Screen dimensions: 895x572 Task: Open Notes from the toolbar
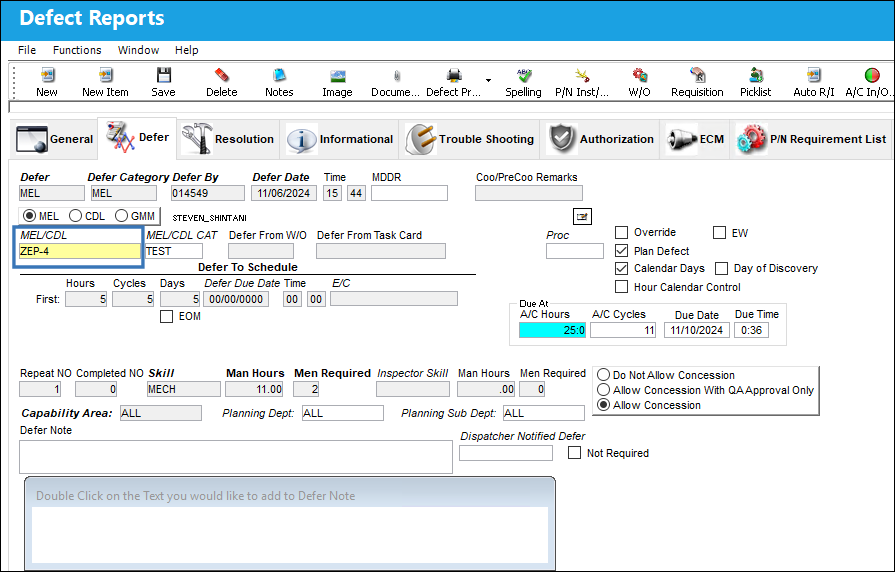pyautogui.click(x=279, y=75)
